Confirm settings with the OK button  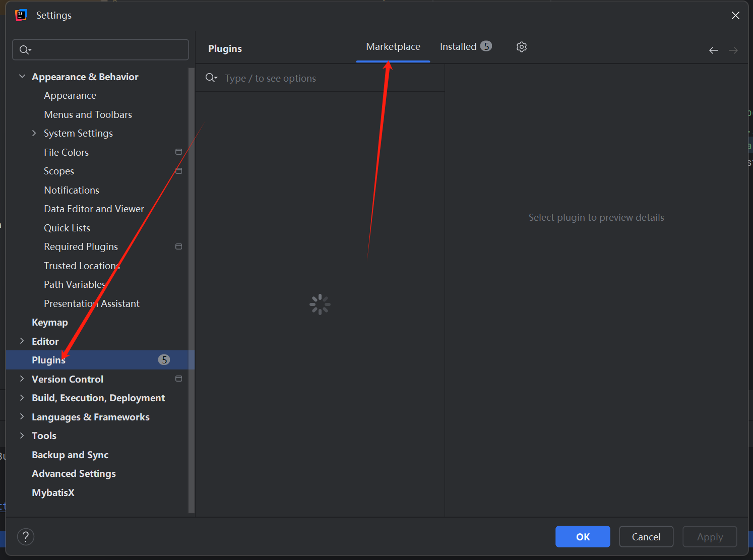coord(582,536)
